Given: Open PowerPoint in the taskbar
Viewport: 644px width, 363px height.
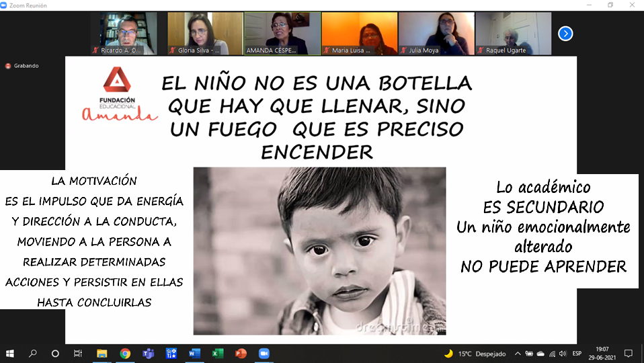Looking at the screenshot, I should pyautogui.click(x=241, y=353).
